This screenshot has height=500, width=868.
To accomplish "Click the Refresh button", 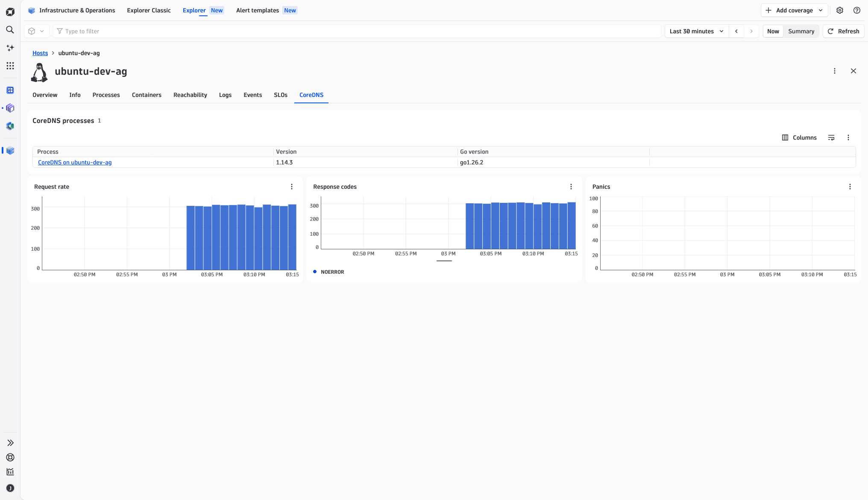I will 843,31.
